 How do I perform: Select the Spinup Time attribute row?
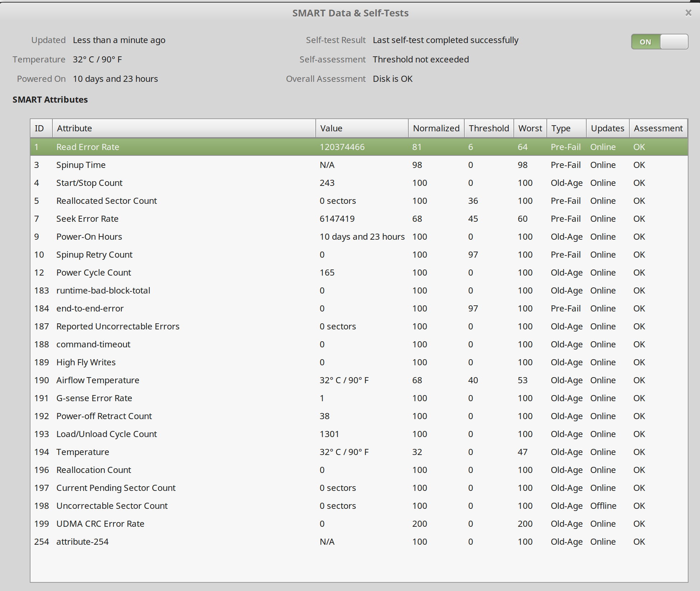pyautogui.click(x=81, y=165)
